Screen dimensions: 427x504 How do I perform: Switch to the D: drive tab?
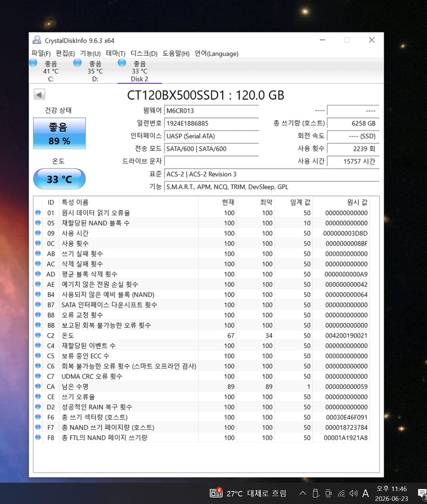tap(95, 71)
